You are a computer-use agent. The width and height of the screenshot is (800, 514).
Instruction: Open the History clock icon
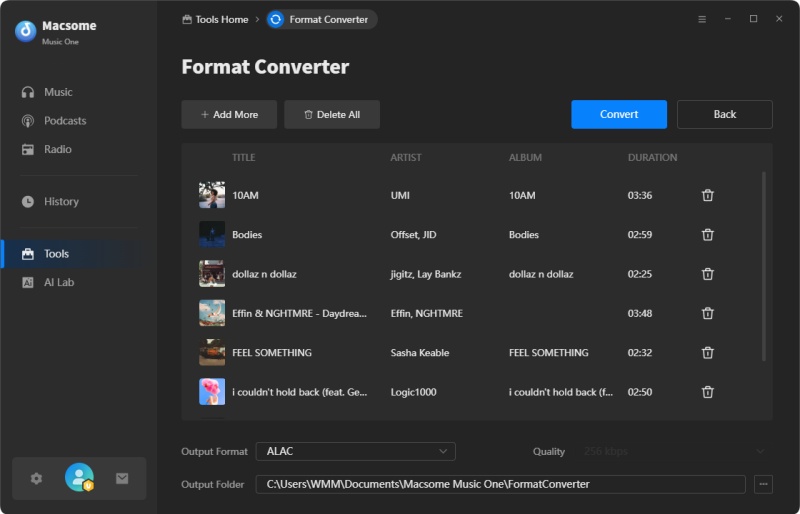pyautogui.click(x=28, y=202)
